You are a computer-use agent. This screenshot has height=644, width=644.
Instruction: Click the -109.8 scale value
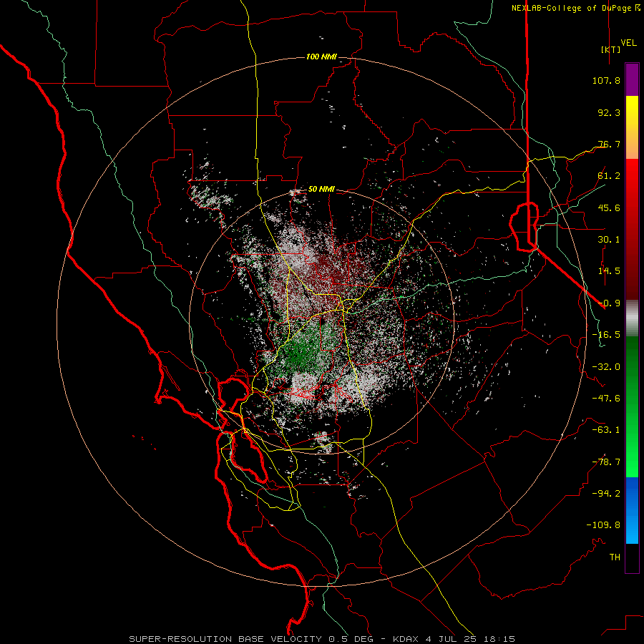click(603, 525)
